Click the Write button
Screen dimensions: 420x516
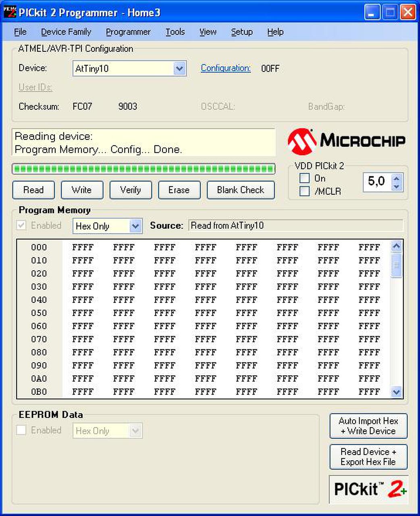click(82, 190)
